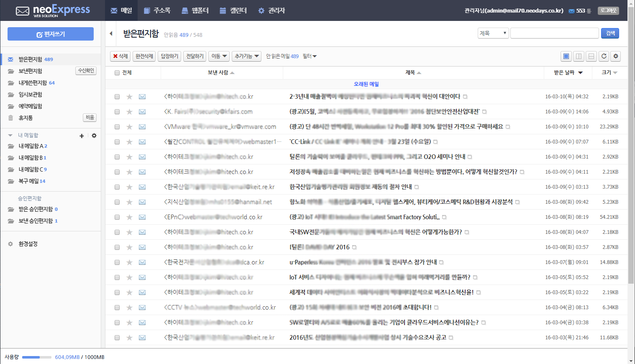
Task: Click the 수신확인 button
Action: (x=86, y=71)
